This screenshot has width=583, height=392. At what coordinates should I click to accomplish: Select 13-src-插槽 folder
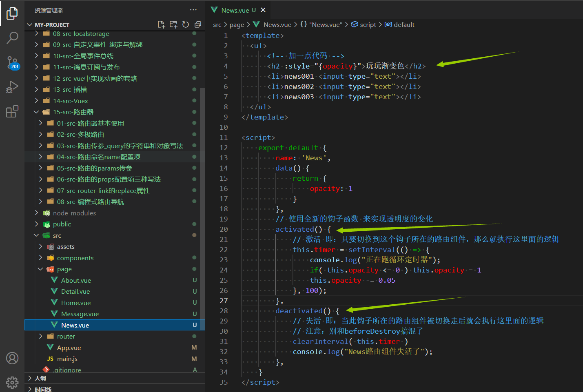pyautogui.click(x=70, y=89)
